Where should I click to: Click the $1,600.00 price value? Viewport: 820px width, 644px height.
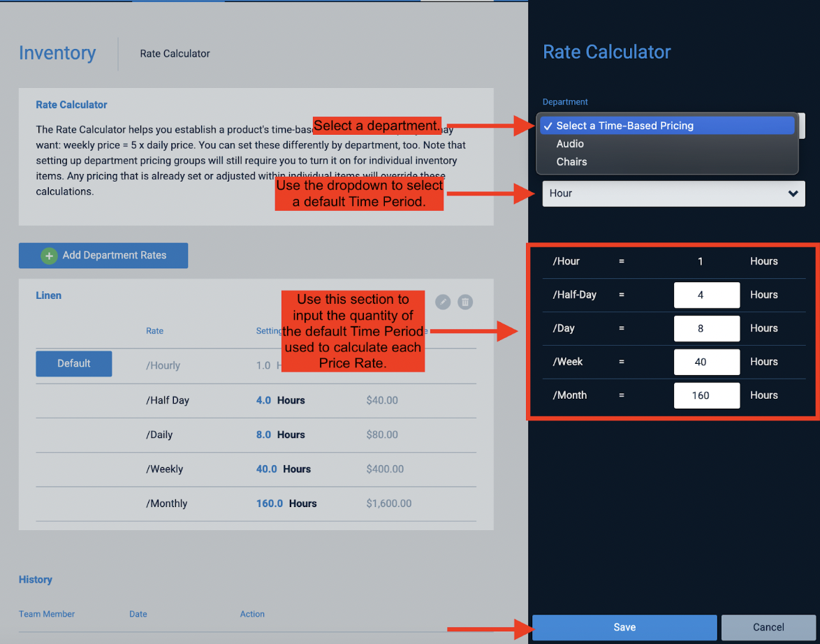[x=388, y=504]
